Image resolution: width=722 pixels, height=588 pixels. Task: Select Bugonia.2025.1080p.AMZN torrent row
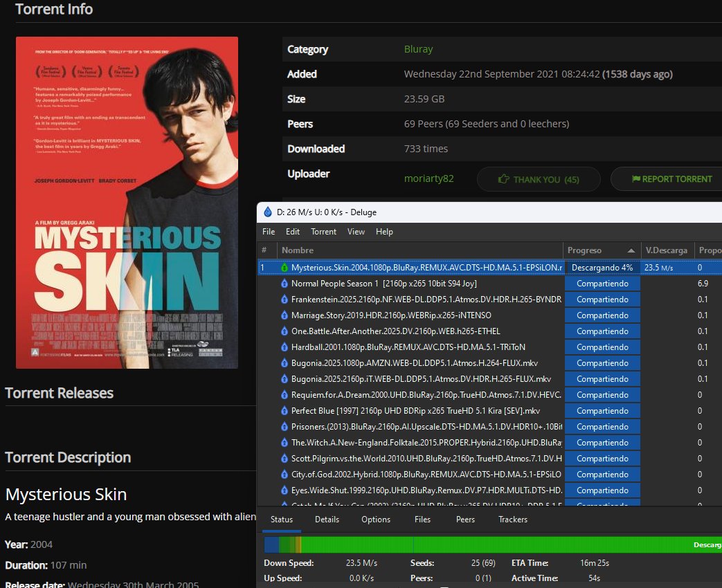pyautogui.click(x=489, y=363)
